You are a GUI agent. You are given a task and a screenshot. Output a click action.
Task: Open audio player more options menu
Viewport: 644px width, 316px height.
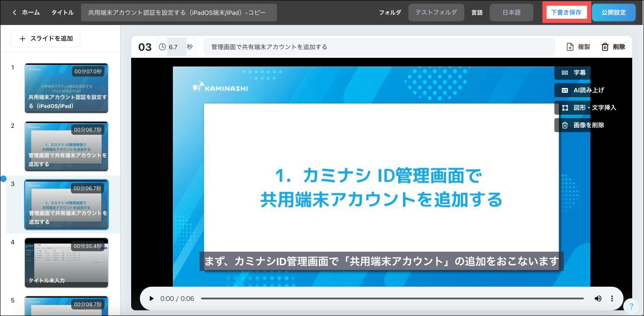(x=612, y=298)
